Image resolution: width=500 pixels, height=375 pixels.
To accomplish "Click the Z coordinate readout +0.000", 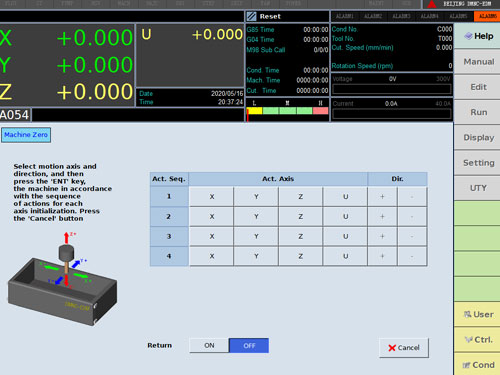I will tap(95, 92).
